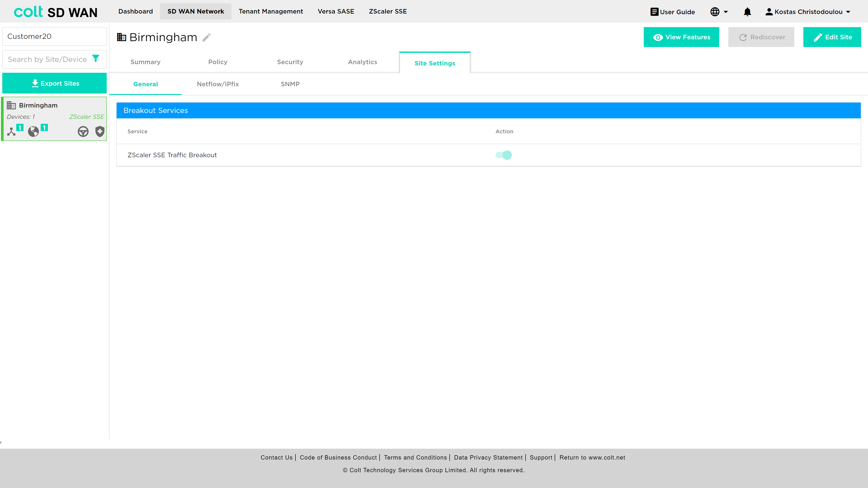Go to SD WAN Network menu
868x488 pixels.
pyautogui.click(x=196, y=12)
